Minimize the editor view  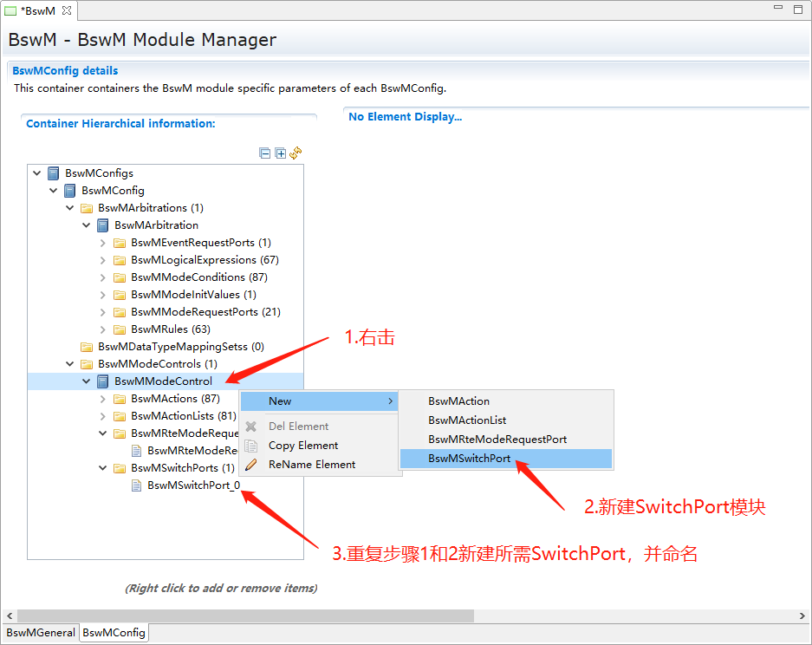776,9
